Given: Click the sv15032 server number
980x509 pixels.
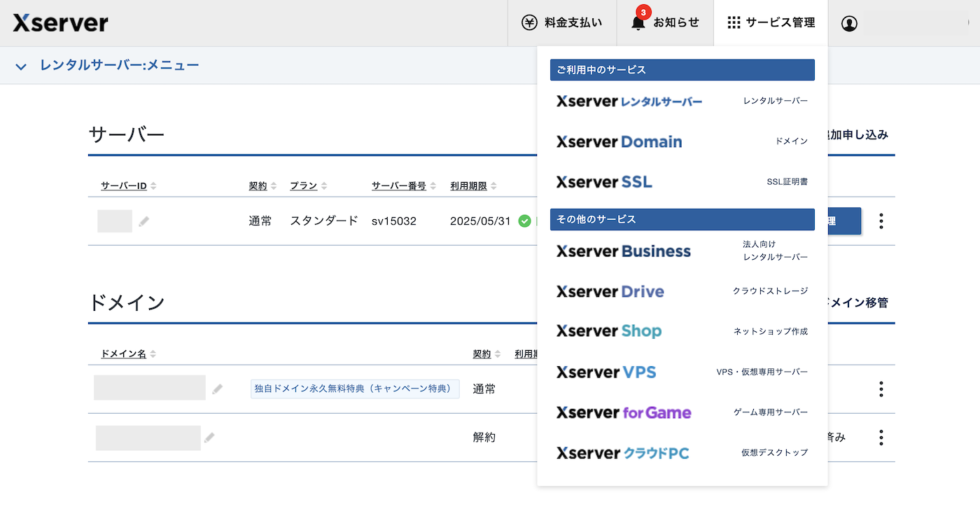Looking at the screenshot, I should (394, 221).
